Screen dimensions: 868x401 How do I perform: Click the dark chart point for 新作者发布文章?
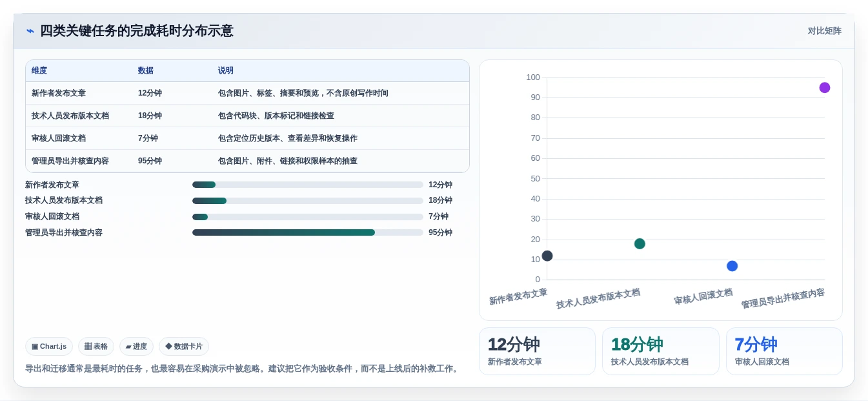(x=547, y=256)
